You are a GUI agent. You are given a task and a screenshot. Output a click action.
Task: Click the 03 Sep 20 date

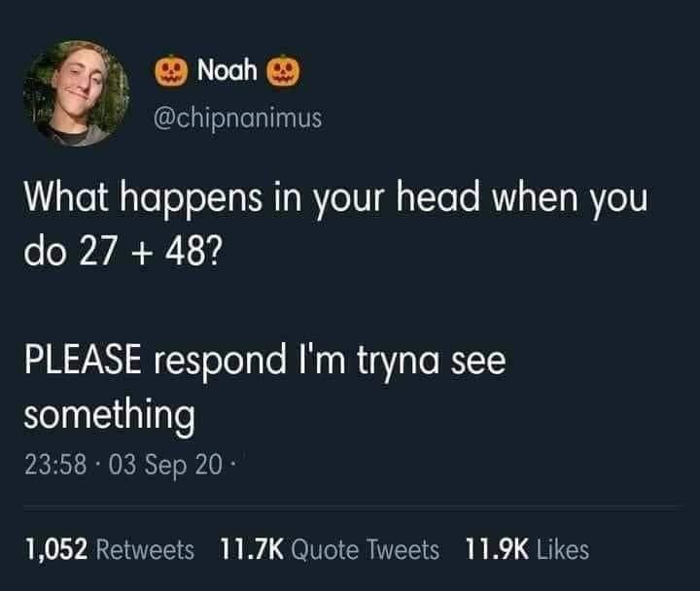click(x=165, y=466)
